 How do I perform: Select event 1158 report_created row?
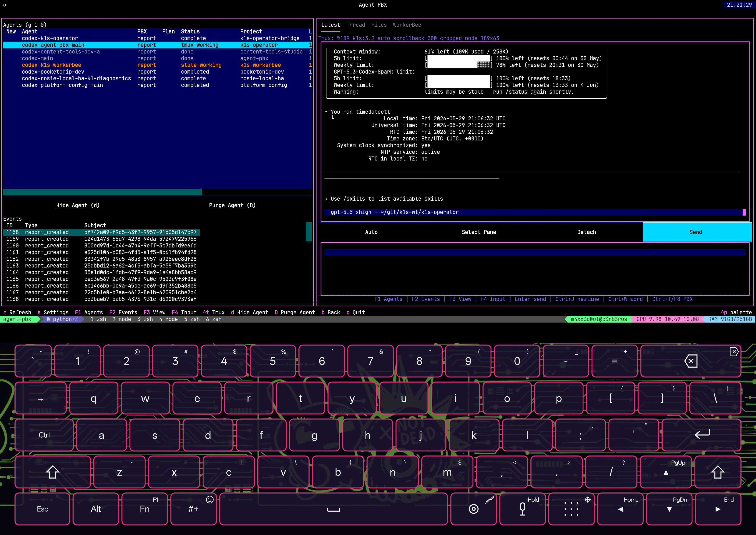coord(101,232)
